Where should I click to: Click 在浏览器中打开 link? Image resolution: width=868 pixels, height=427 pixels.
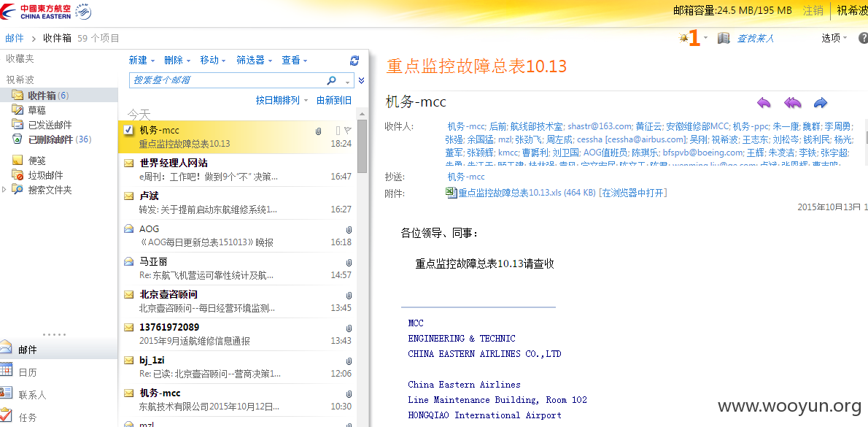click(632, 192)
